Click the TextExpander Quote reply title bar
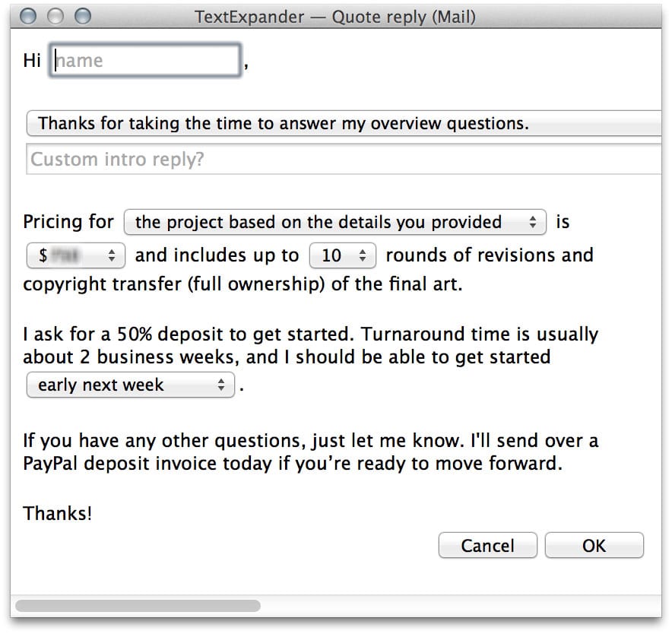 [335, 17]
